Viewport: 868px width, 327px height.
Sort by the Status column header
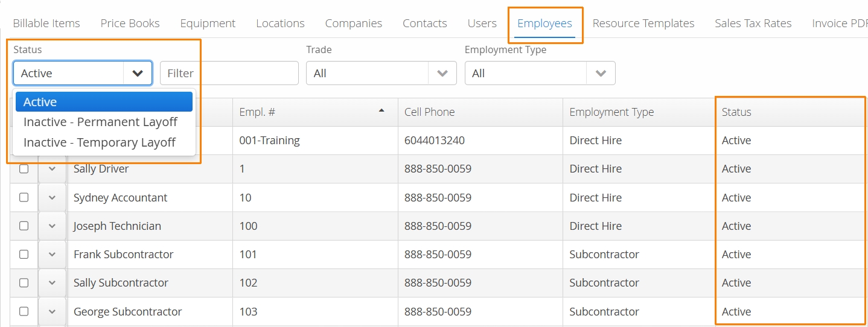pos(791,112)
